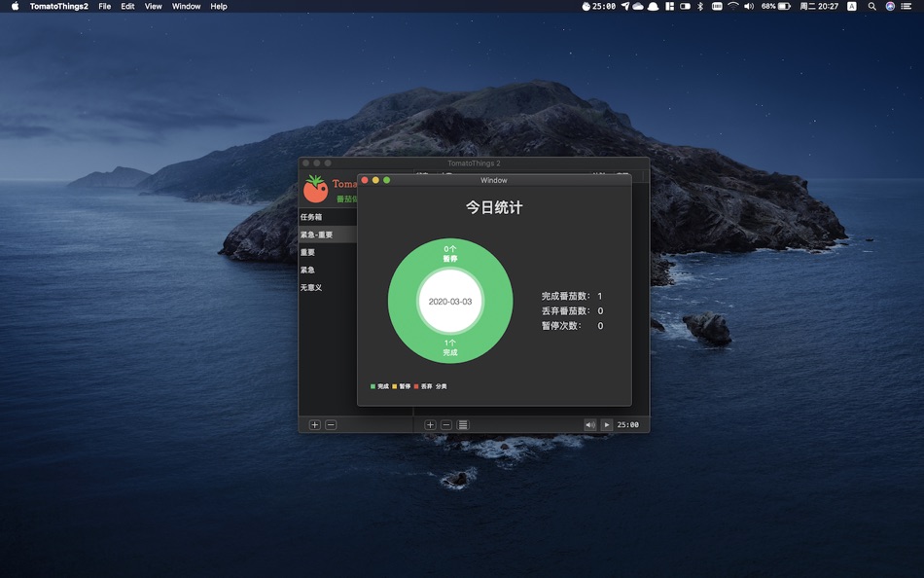Viewport: 924px width, 578px height.
Task: Add a new task with the plus icon
Action: (x=429, y=424)
